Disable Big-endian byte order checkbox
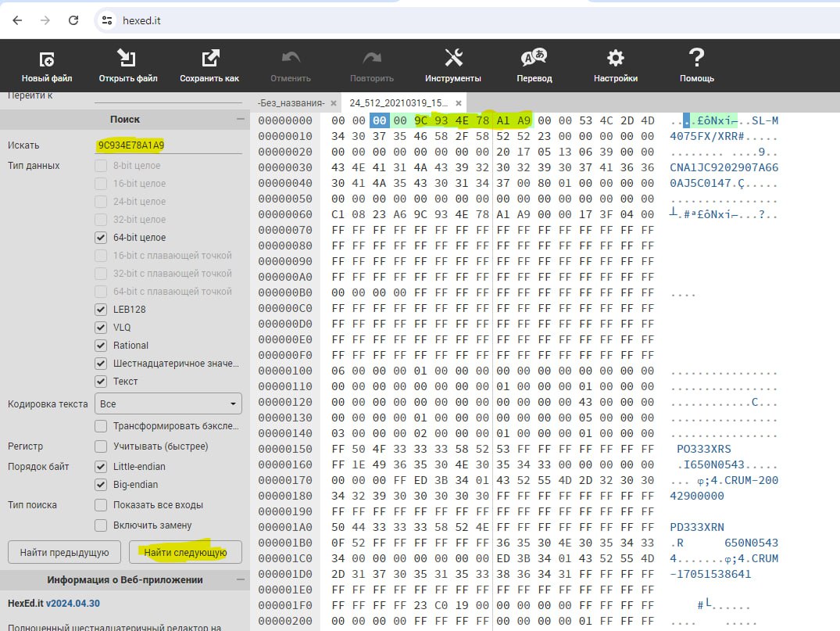This screenshot has height=631, width=840. pyautogui.click(x=101, y=485)
